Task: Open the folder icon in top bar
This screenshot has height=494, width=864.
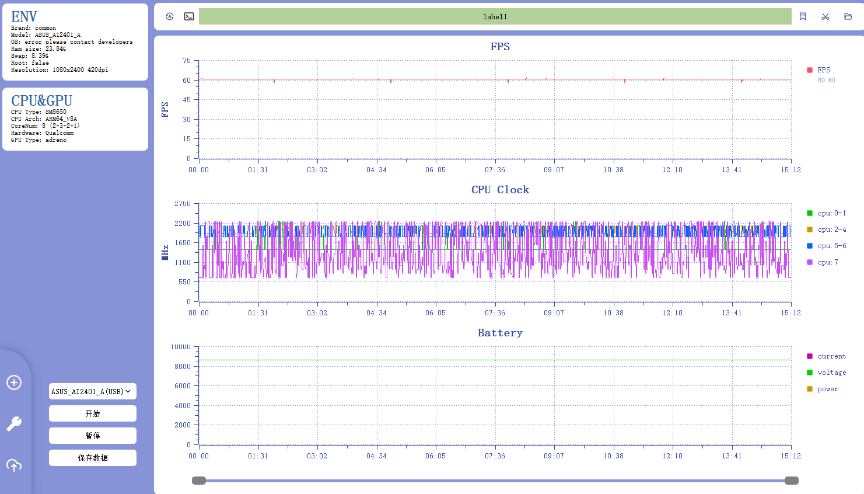Action: coord(848,17)
